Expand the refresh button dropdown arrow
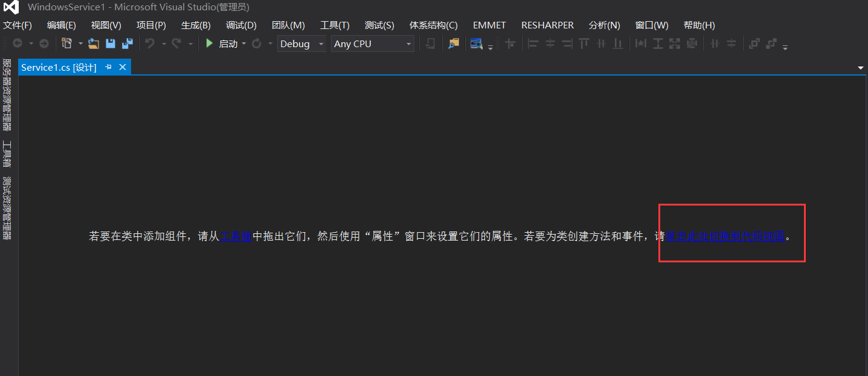Image resolution: width=868 pixels, height=376 pixels. tap(270, 44)
